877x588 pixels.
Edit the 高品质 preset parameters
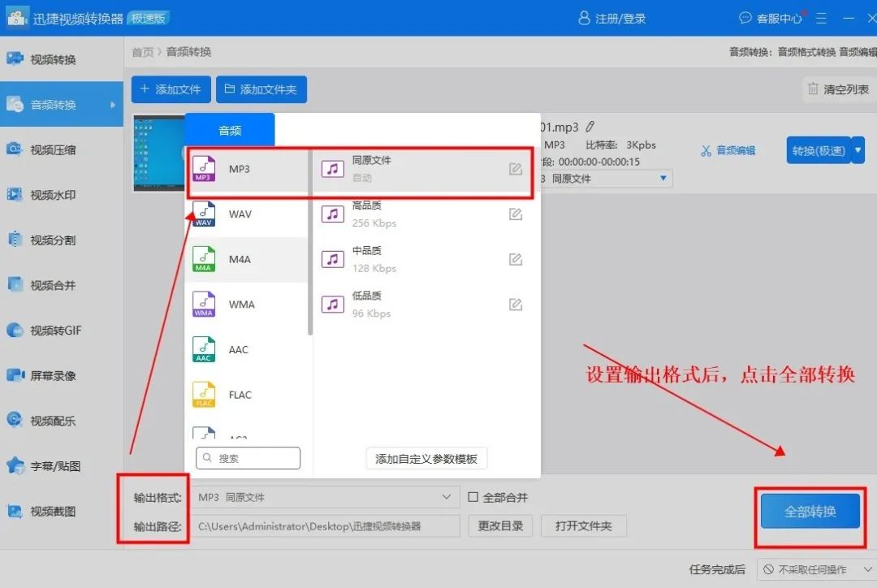515,214
